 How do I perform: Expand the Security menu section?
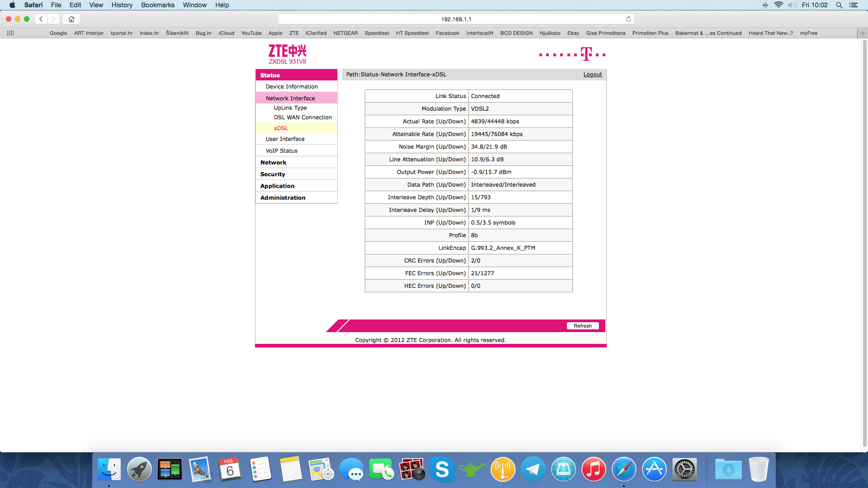(x=273, y=174)
